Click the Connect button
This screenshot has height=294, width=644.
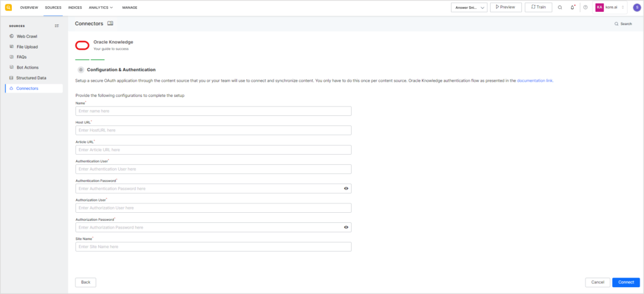[x=626, y=283]
